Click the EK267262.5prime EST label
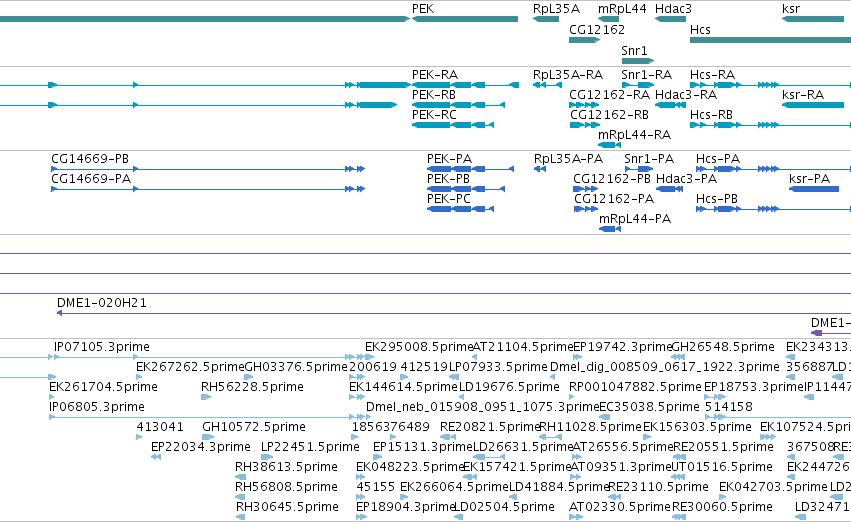The height and width of the screenshot is (522, 851). 190,367
